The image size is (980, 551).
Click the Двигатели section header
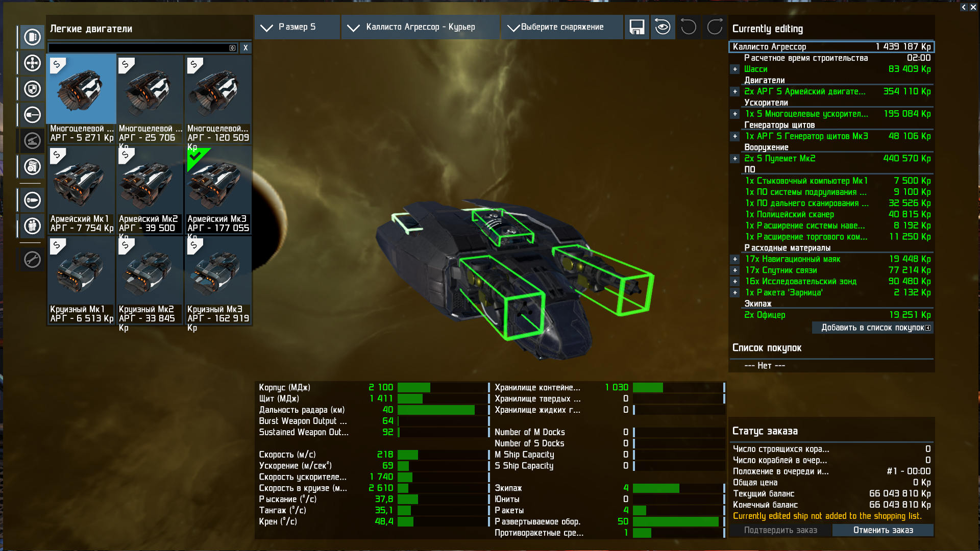point(764,81)
